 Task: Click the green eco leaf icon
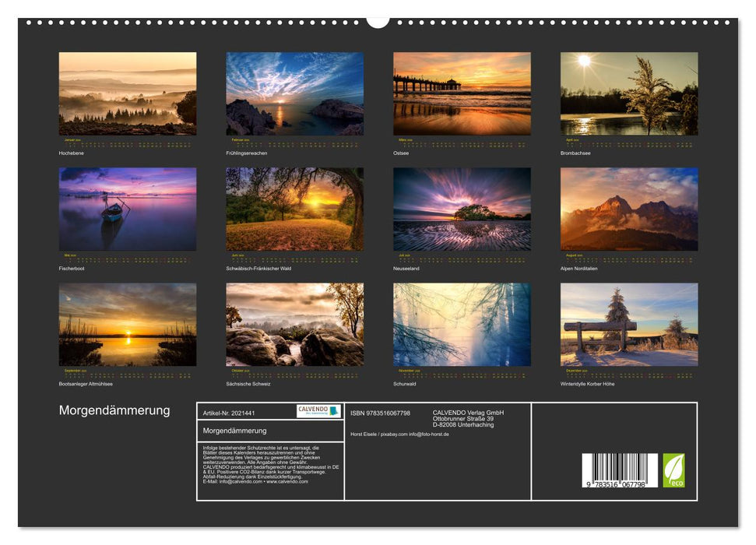click(x=673, y=470)
